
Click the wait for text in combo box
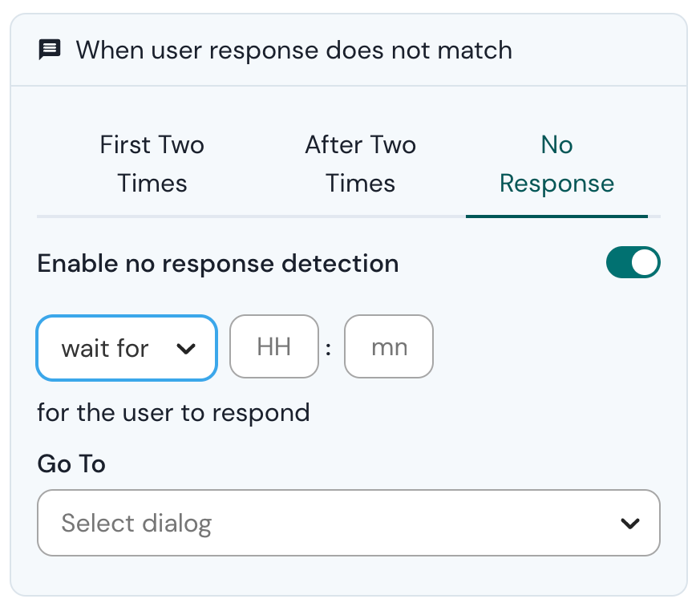tap(105, 349)
